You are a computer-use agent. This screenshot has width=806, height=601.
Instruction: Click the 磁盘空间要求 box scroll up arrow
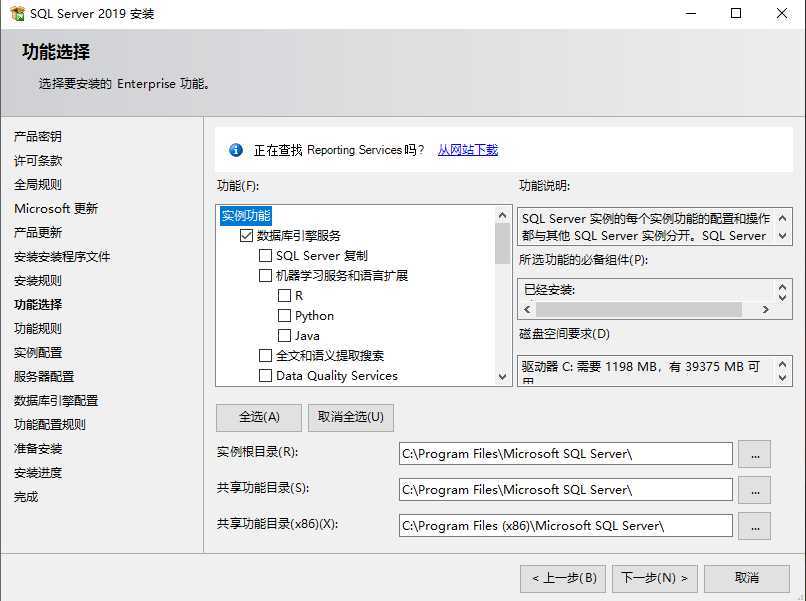pyautogui.click(x=782, y=365)
